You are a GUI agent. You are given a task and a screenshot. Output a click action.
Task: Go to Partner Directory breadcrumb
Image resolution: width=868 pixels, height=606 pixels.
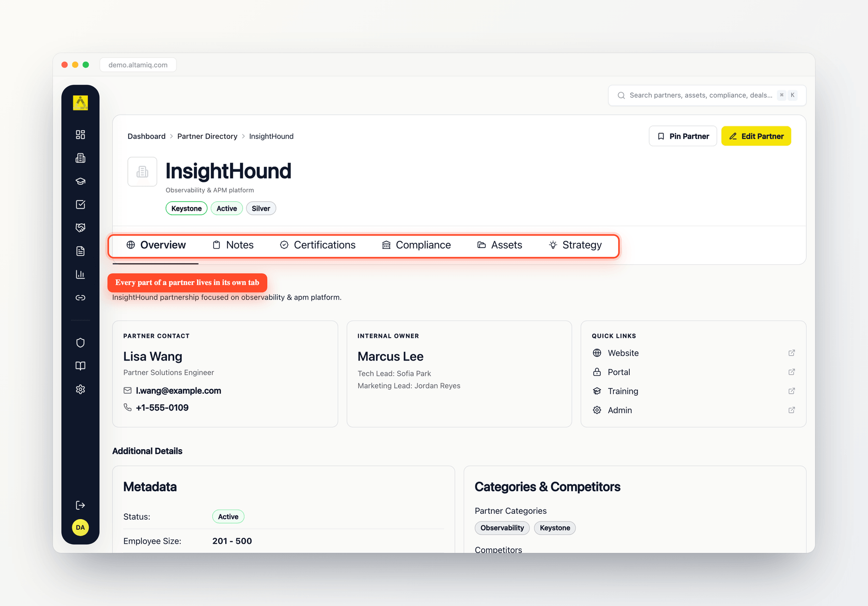pos(207,137)
